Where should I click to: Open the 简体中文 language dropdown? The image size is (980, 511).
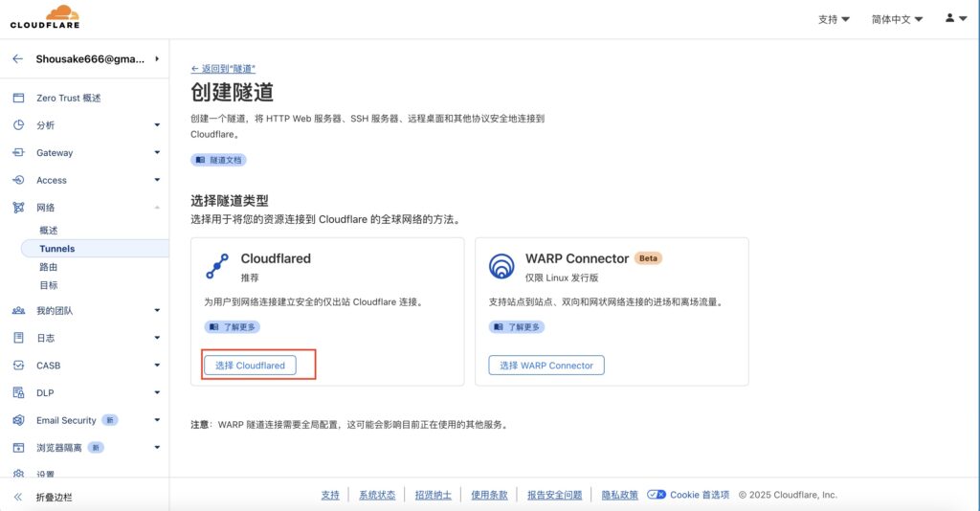point(897,19)
